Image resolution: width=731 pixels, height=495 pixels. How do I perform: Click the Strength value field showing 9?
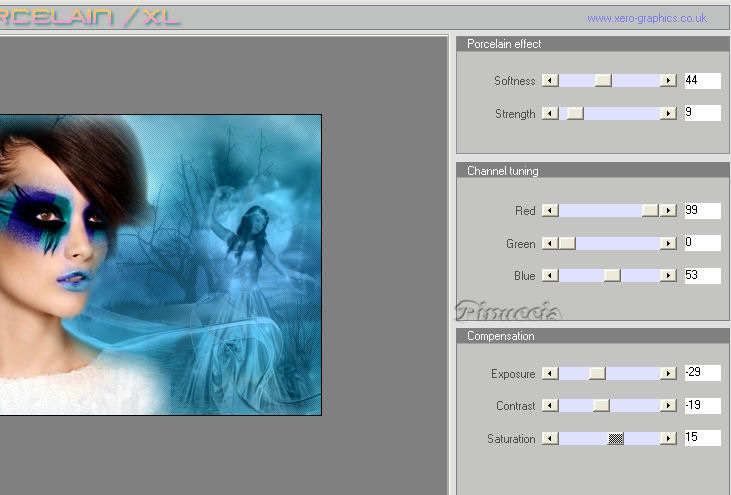(703, 113)
